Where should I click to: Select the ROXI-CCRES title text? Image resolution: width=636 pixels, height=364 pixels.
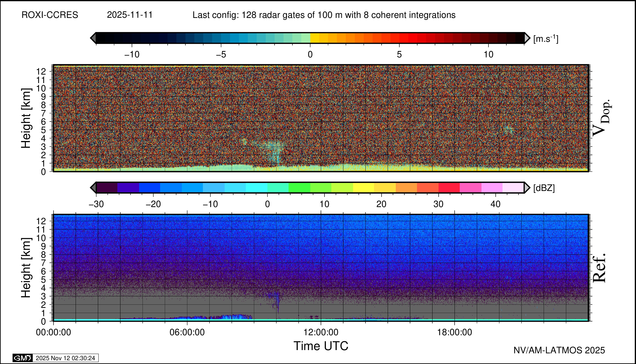[x=50, y=15]
